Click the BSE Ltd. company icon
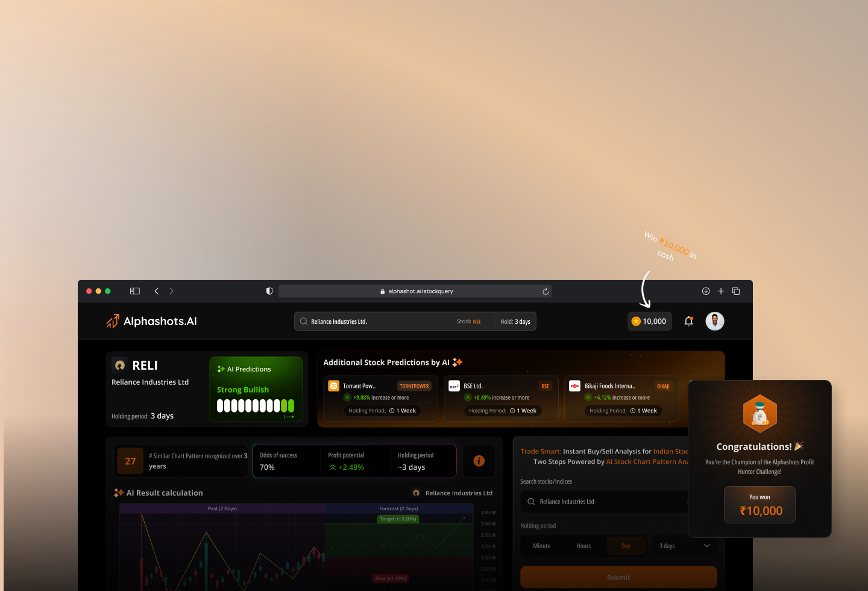Image resolution: width=868 pixels, height=591 pixels. (x=454, y=386)
